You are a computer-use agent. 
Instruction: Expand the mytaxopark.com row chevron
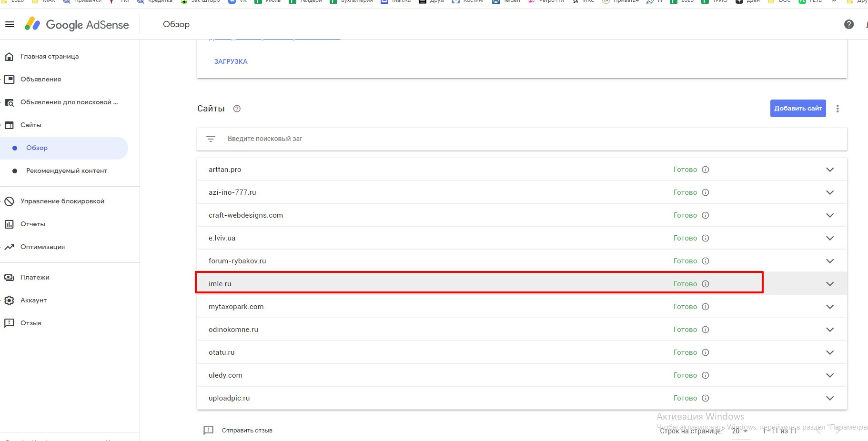coord(830,307)
